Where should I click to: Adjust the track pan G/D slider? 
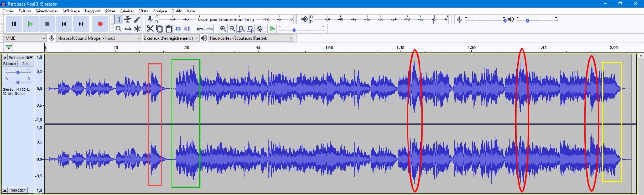pyautogui.click(x=17, y=82)
